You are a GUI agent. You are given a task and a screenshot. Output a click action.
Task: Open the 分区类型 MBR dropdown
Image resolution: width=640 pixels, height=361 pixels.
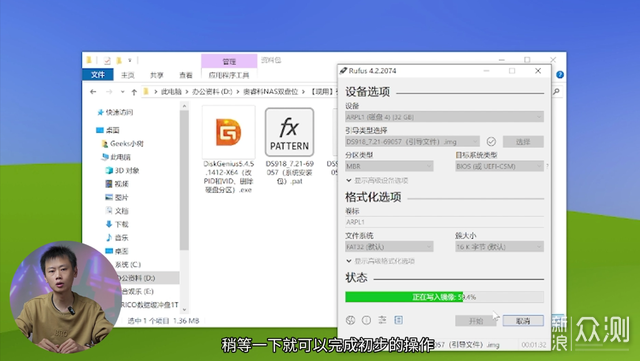tap(389, 166)
